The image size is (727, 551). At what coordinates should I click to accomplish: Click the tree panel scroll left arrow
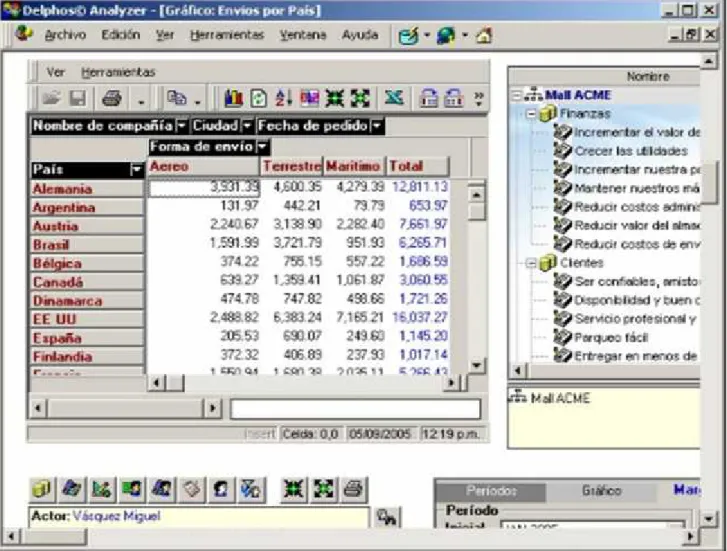click(x=518, y=370)
